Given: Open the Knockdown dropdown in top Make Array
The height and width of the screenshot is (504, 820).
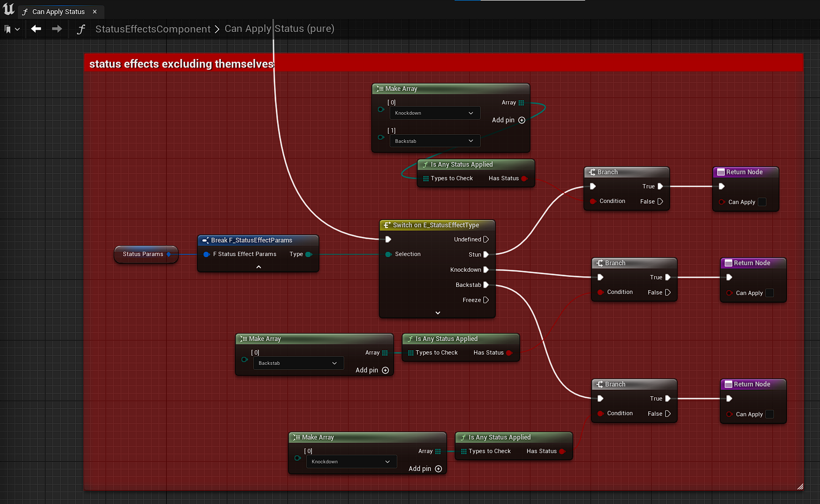Looking at the screenshot, I should click(x=435, y=113).
